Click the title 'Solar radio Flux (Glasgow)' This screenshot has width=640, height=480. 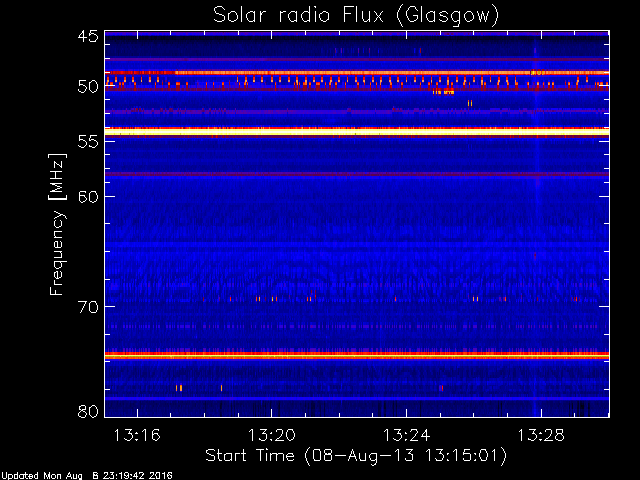356,16
